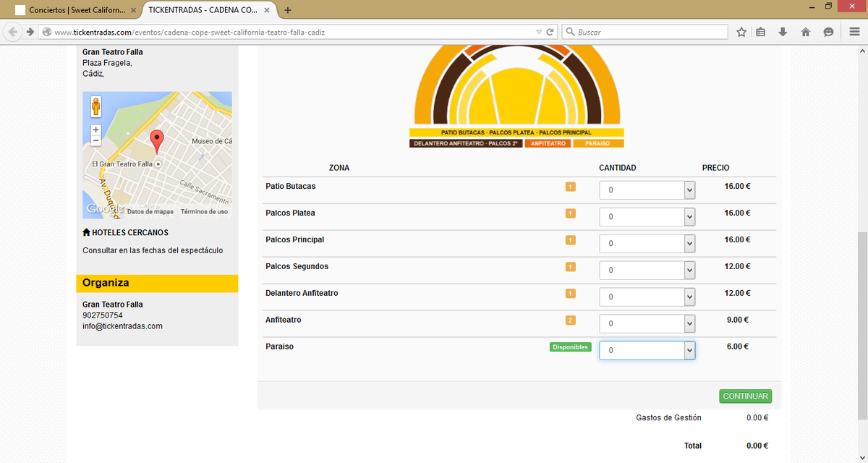Select the TICKENTRADAS - CADENA CO... tab
This screenshot has height=463, width=868.
click(208, 10)
